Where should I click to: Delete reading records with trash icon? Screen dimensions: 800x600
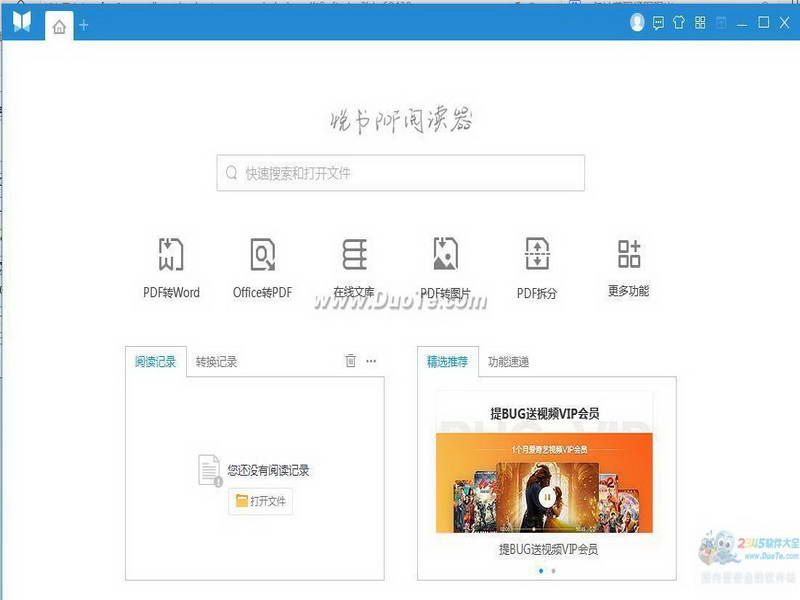(351, 361)
